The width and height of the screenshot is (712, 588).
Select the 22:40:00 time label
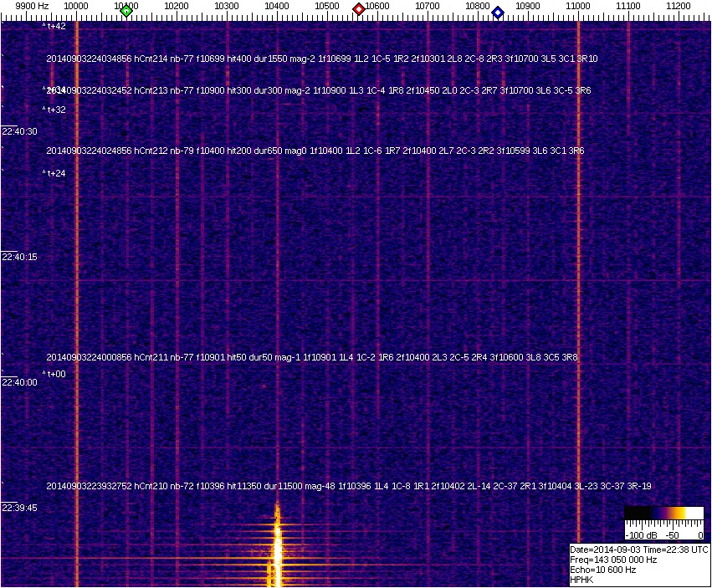(20, 382)
